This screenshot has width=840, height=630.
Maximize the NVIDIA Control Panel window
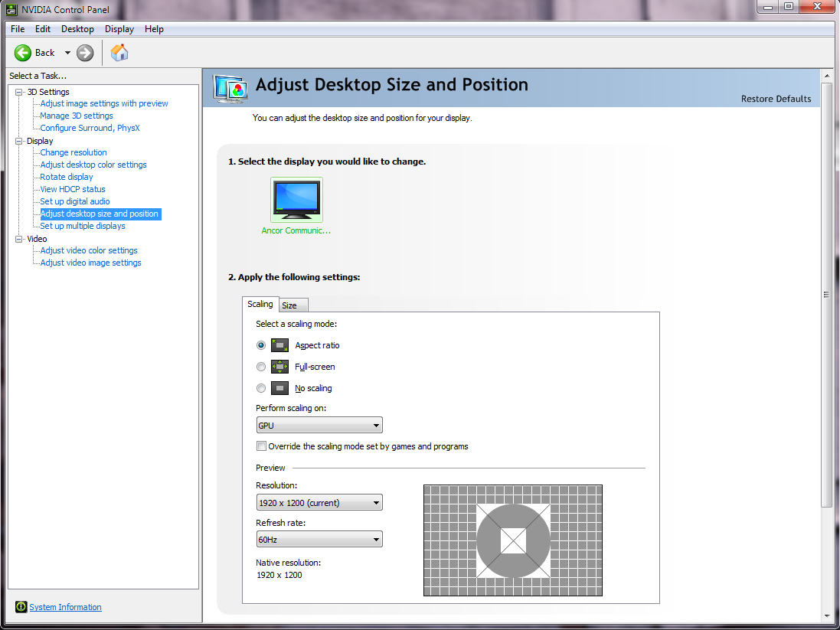point(789,6)
